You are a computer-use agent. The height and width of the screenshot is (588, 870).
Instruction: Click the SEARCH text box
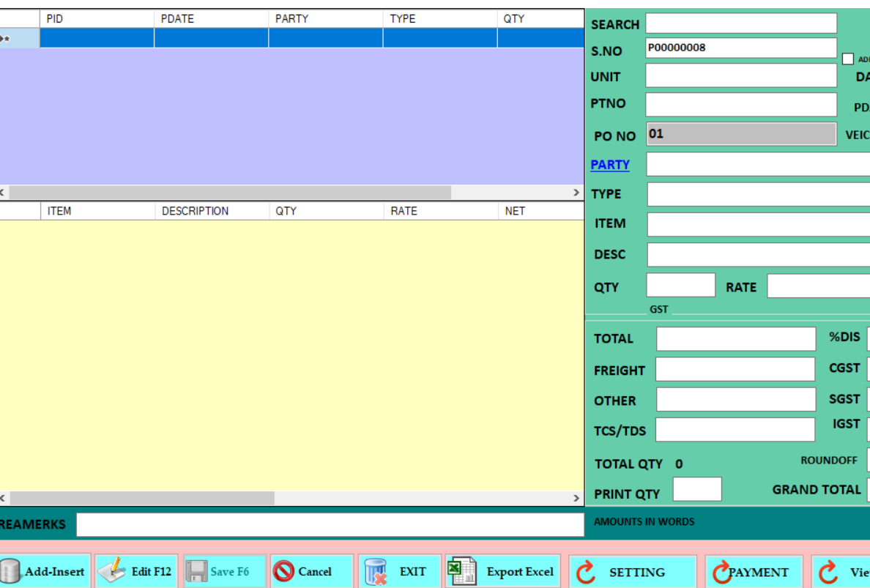tap(740, 24)
